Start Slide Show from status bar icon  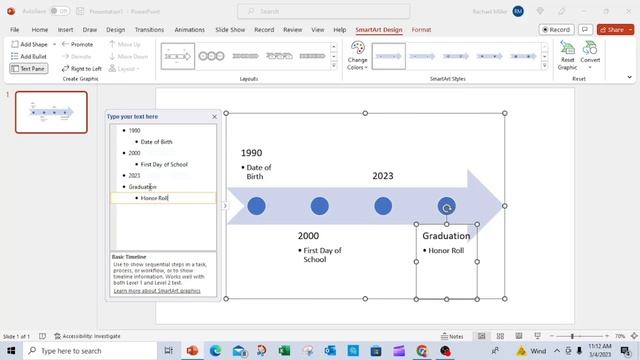coord(538,336)
